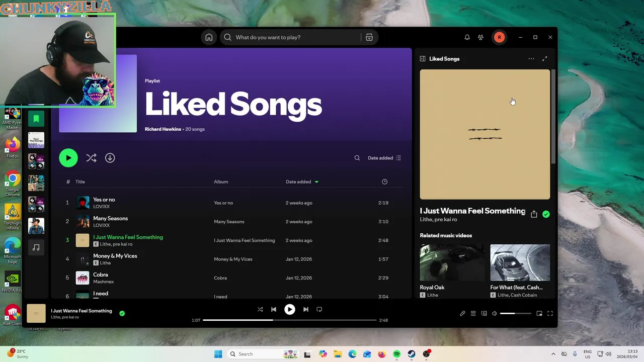Expand Now Playing view to full size
Viewport: 644px width, 362px height.
(x=544, y=59)
